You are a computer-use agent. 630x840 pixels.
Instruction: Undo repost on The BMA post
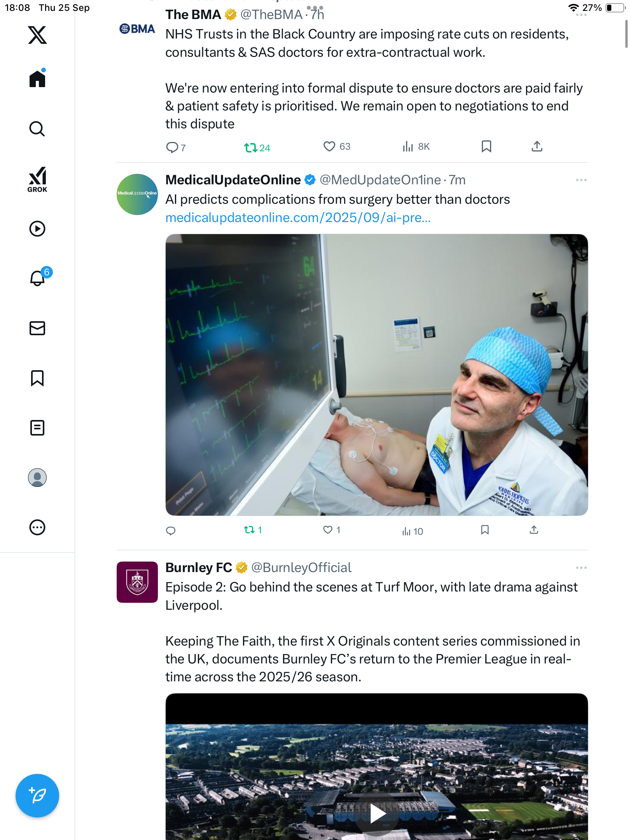pos(250,147)
